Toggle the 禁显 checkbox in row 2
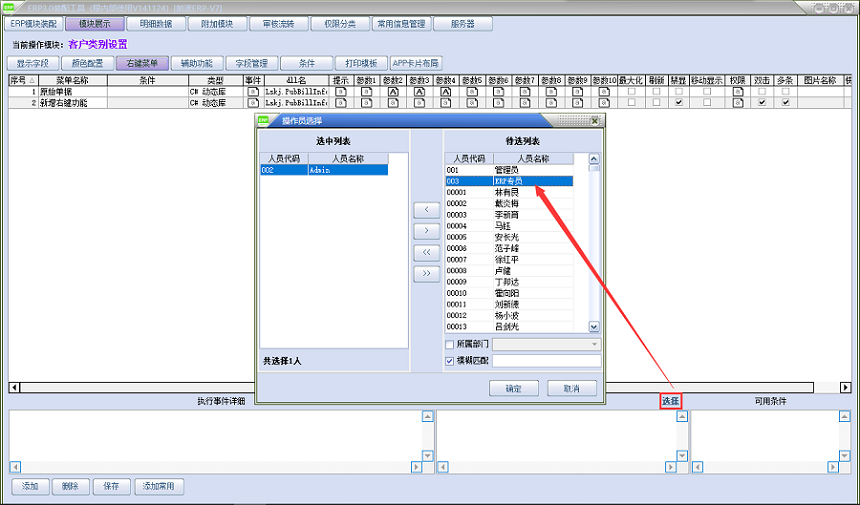The height and width of the screenshot is (505, 860). pyautogui.click(x=679, y=102)
